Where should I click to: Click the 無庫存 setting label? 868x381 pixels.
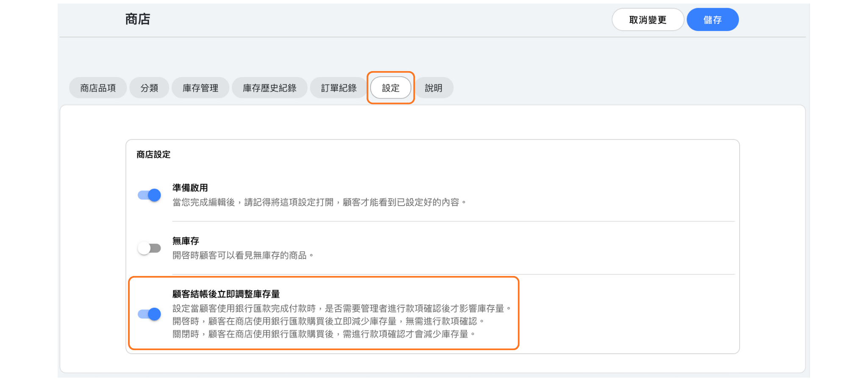click(186, 241)
